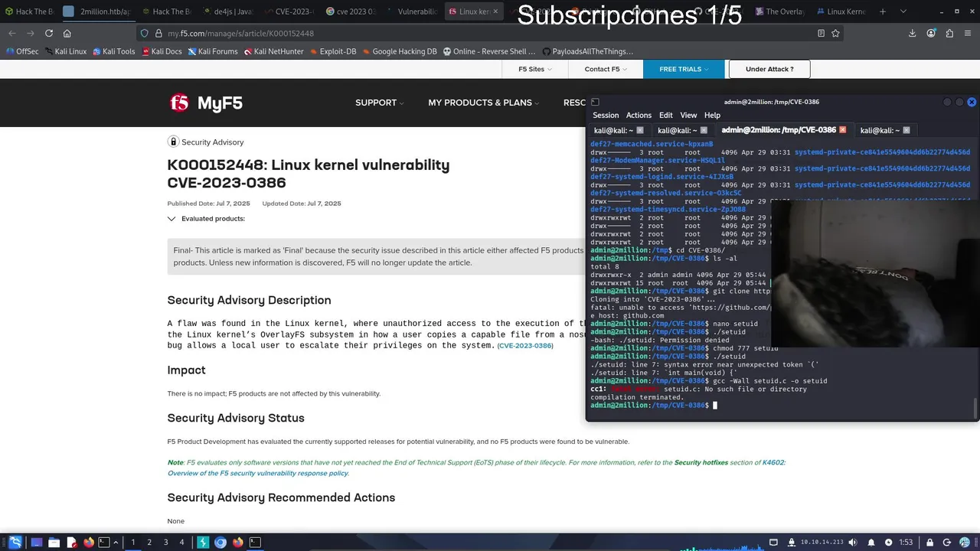Viewport: 980px width, 551px height.
Task: Expand the Evaluated products section
Action: point(207,218)
